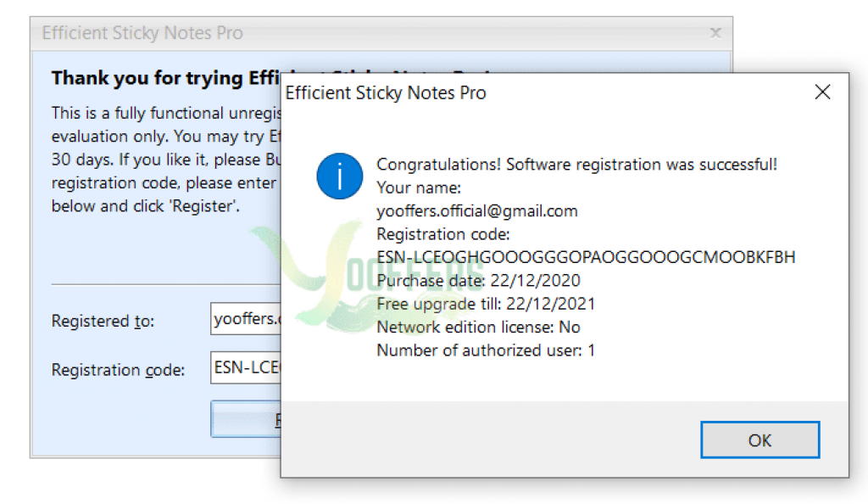This screenshot has width=868, height=504.
Task: Click the Free upgrade till: 22/12/2021 line
Action: tap(486, 304)
